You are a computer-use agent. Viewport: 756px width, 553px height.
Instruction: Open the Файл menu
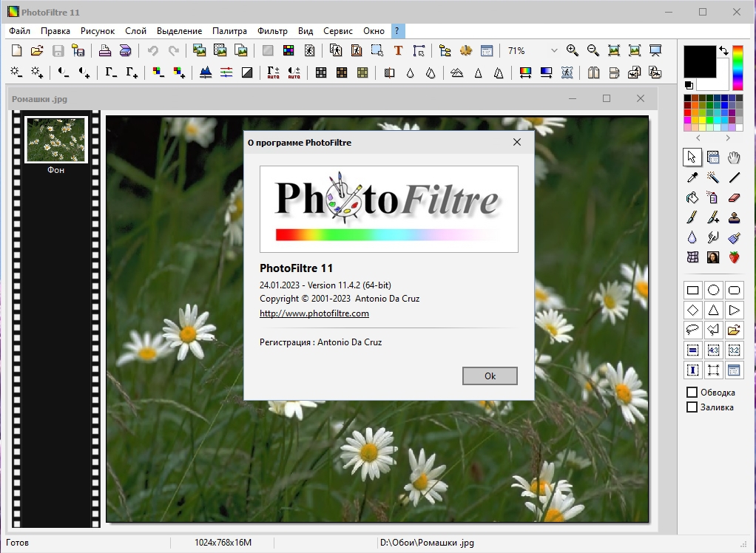point(19,31)
